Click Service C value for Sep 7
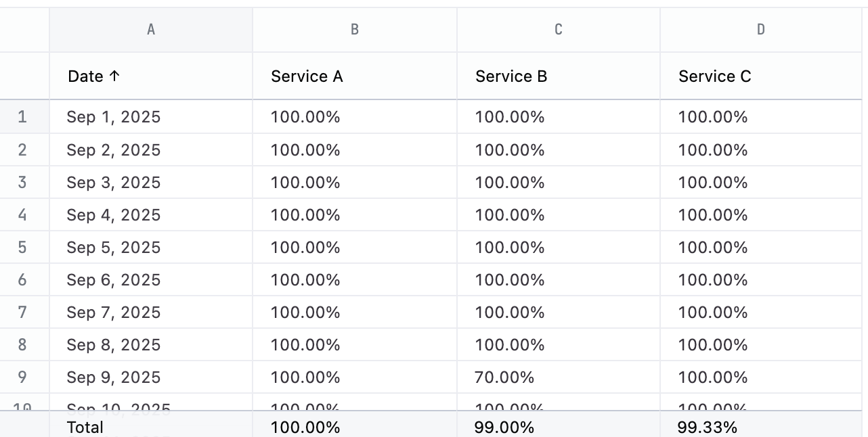The image size is (868, 437). coord(713,313)
